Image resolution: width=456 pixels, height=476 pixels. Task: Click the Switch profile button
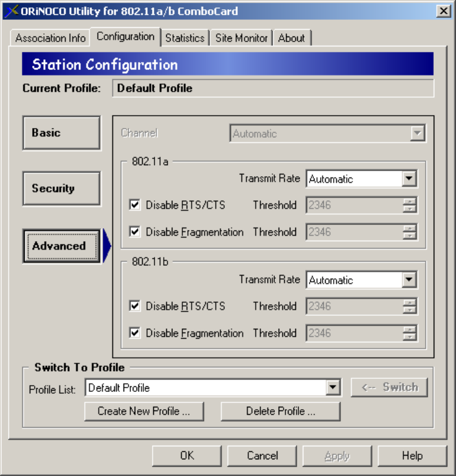(389, 388)
